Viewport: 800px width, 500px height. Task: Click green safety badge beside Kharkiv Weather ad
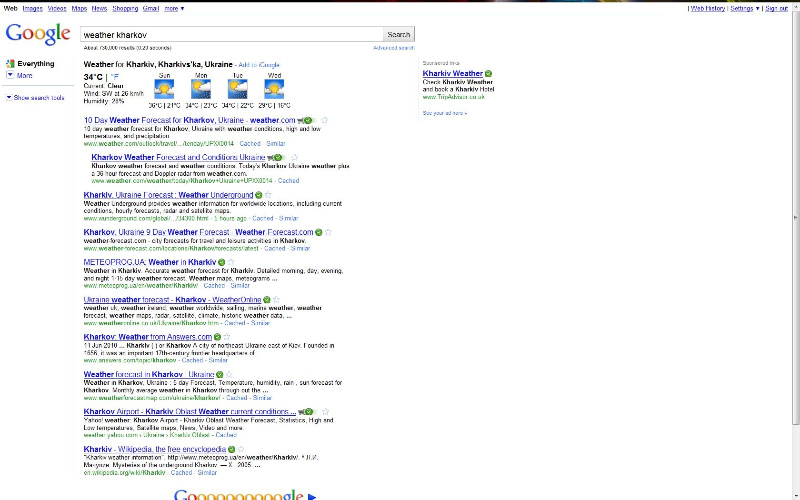tap(488, 73)
